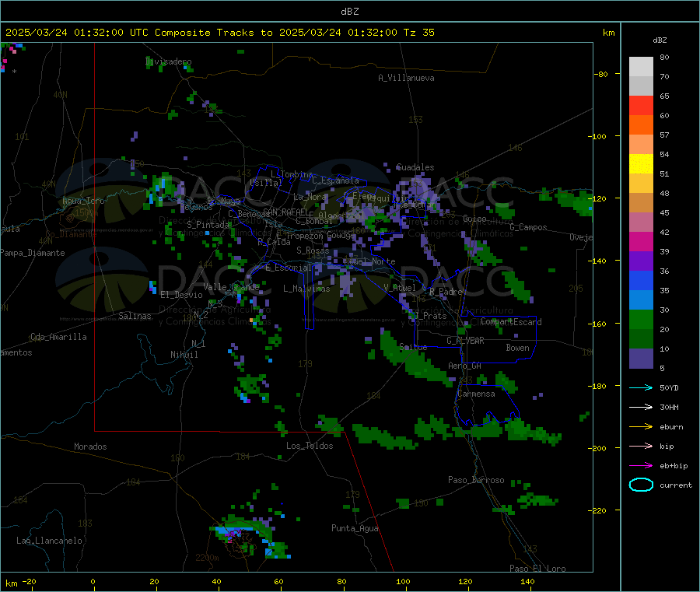Click the 100 km horizontal axis label
700x592 pixels.
pos(403,581)
